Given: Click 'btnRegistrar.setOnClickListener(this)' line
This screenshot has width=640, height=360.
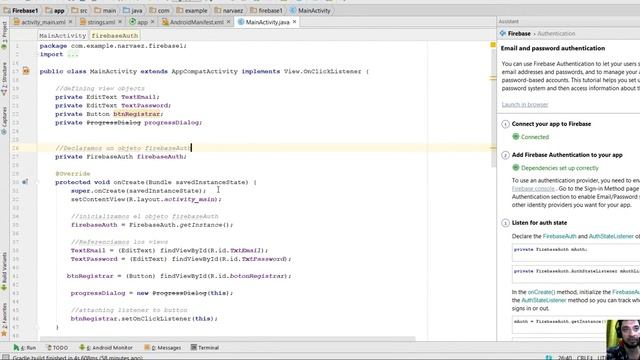Looking at the screenshot, I should (x=144, y=318).
